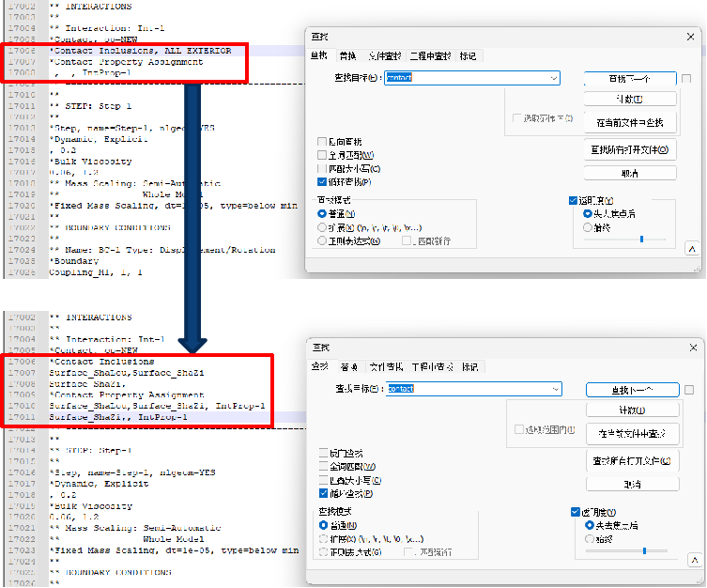The height and width of the screenshot is (588, 707).
Task: Click 取消 button in lower dialog
Action: pyautogui.click(x=633, y=485)
